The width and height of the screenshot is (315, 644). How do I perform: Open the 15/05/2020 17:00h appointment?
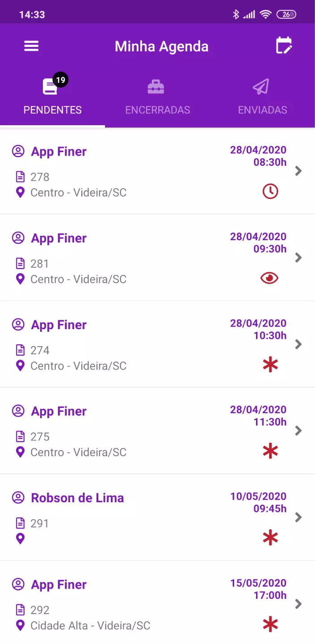click(x=258, y=589)
